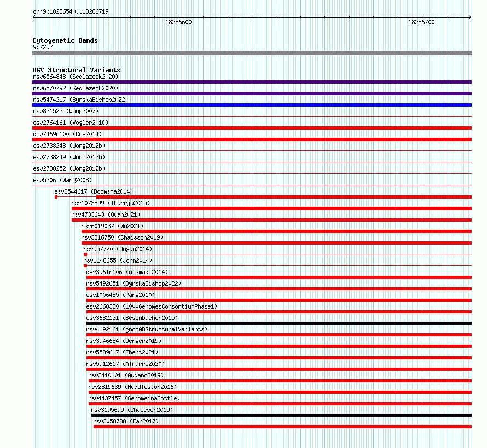Open nsv957720 (Dogan2014) variant
The width and height of the screenshot is (487, 448).
click(x=118, y=249)
